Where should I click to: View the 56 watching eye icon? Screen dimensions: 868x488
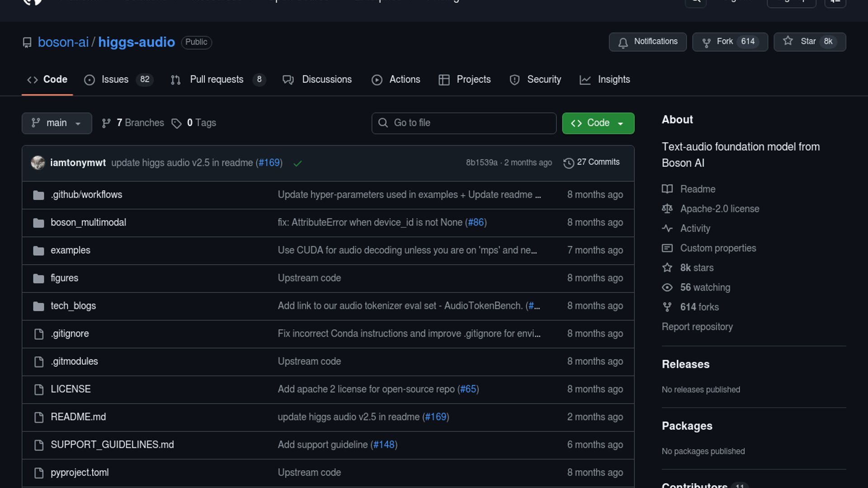pos(667,287)
